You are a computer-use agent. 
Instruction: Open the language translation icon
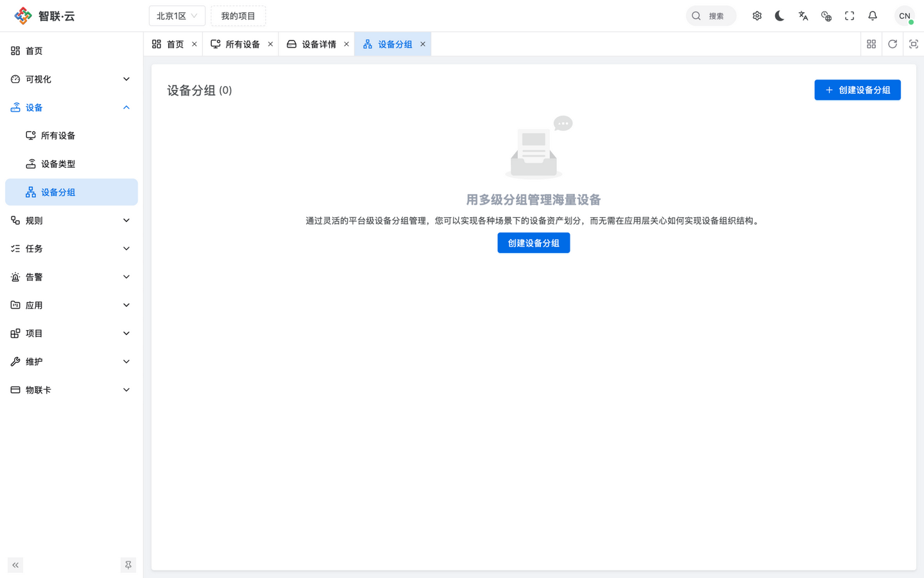(x=803, y=16)
